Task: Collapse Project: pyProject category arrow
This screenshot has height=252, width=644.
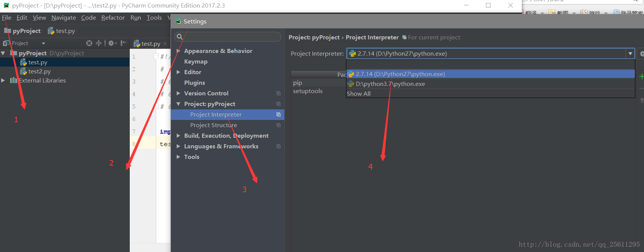Action: (178, 104)
